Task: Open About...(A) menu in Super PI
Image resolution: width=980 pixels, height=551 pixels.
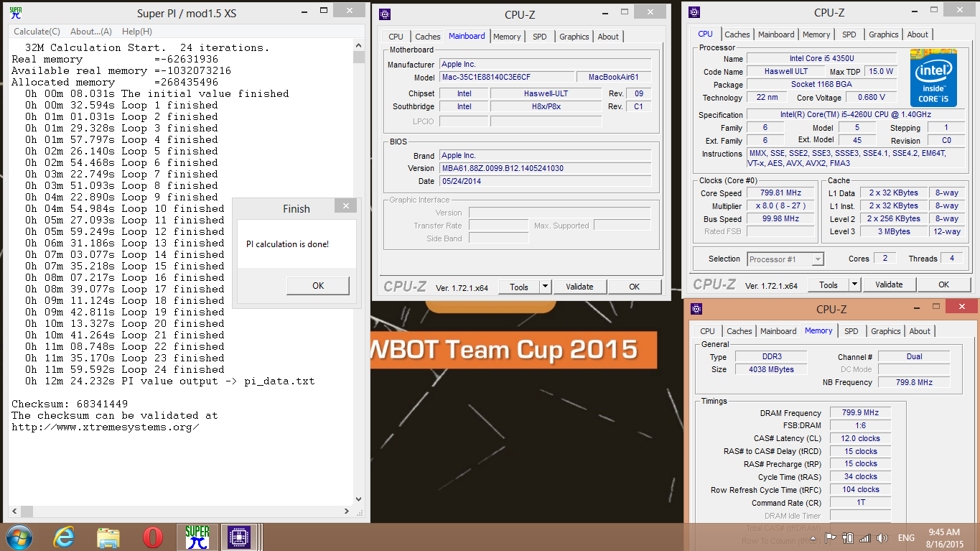Action: tap(91, 32)
